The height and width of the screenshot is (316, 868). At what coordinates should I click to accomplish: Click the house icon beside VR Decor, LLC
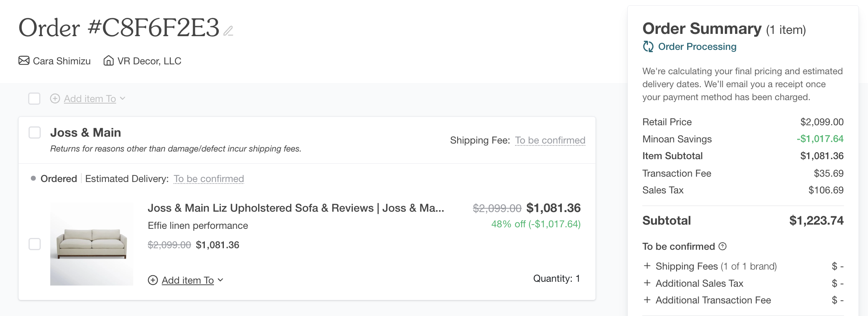[x=108, y=61]
